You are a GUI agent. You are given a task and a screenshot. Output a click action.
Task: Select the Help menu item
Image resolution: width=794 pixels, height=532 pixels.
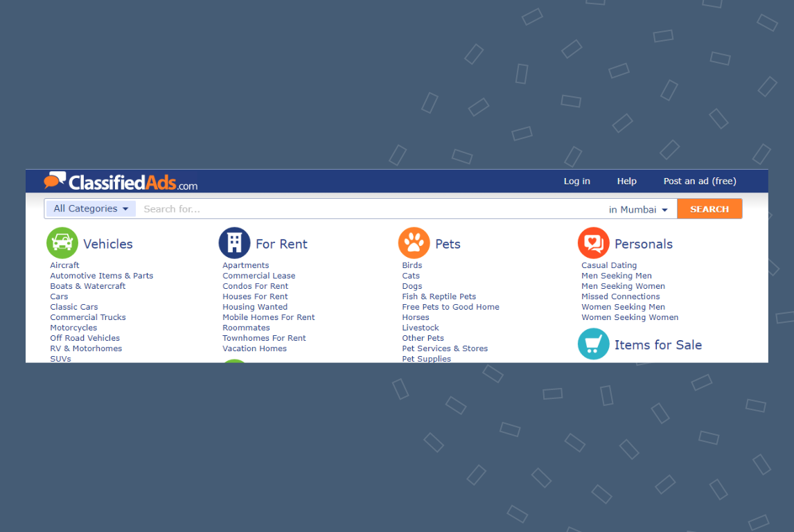626,181
